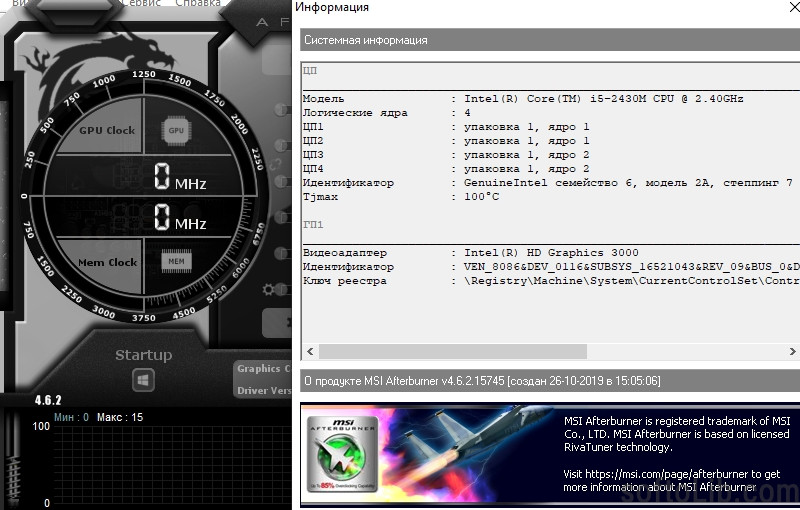Click the VEN_8086 device identifier row
This screenshot has width=800, height=510.
pos(551,267)
